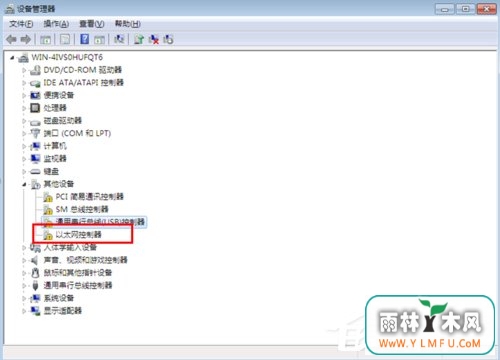This screenshot has width=500, height=360.
Task: Click the Disable device toolbar icon
Action: click(x=168, y=40)
